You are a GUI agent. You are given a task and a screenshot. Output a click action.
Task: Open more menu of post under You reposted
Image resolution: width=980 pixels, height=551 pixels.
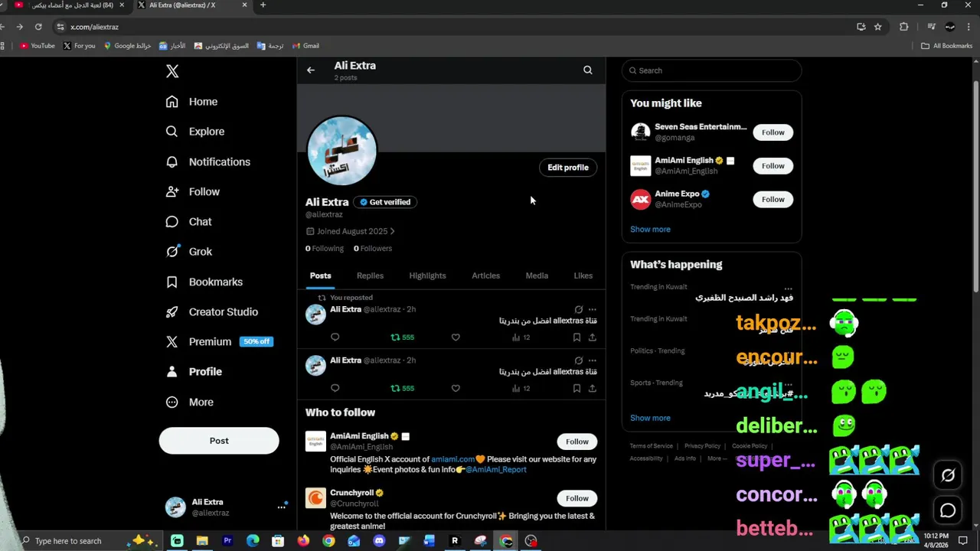tap(593, 309)
